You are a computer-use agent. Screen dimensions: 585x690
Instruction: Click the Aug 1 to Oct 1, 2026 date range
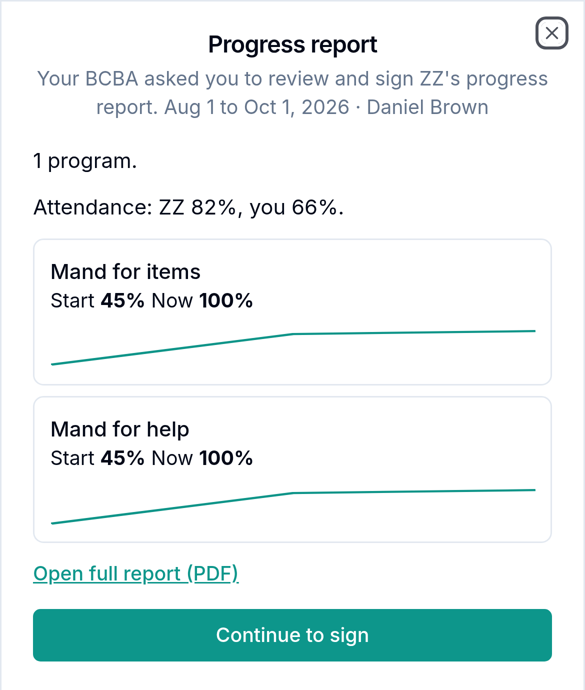[x=257, y=107]
